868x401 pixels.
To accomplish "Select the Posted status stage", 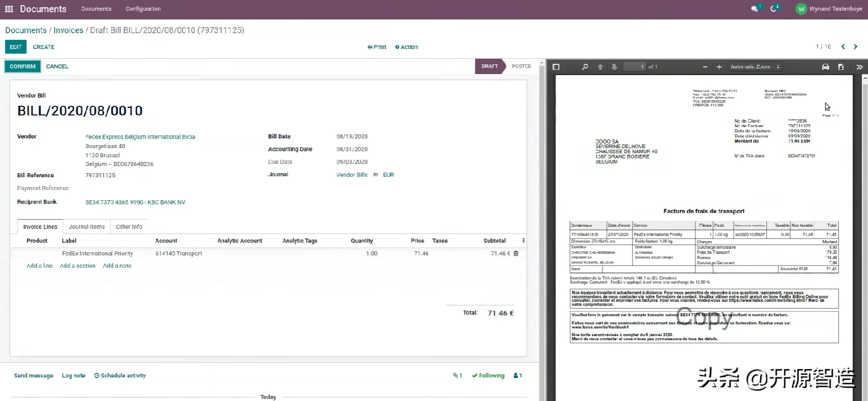I will point(521,66).
